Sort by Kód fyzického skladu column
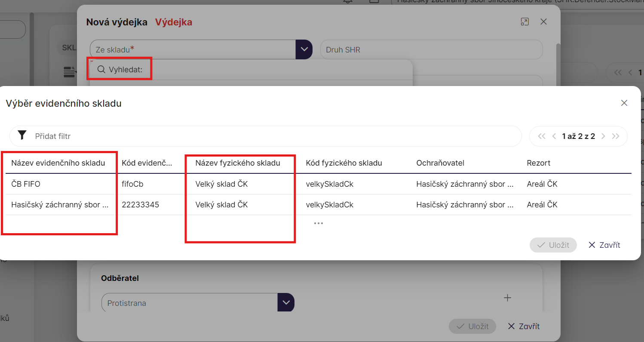This screenshot has height=342, width=644. pos(344,163)
